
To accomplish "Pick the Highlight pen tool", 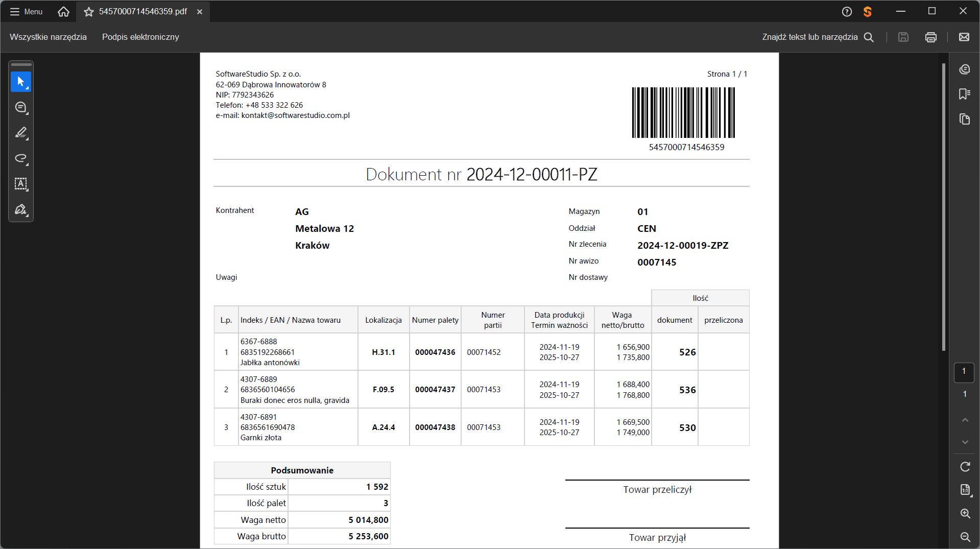I will pyautogui.click(x=21, y=133).
